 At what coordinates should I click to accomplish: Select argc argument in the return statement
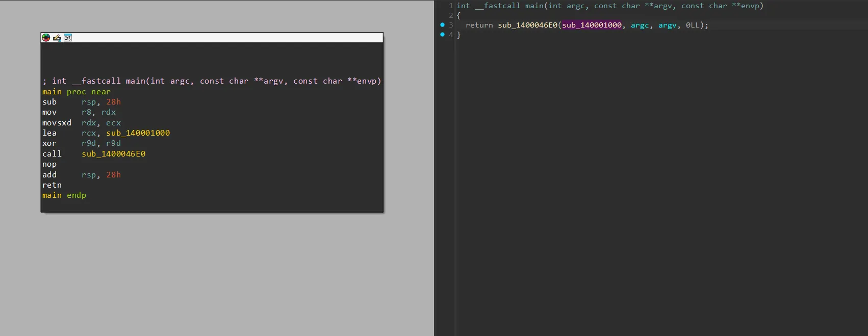640,25
